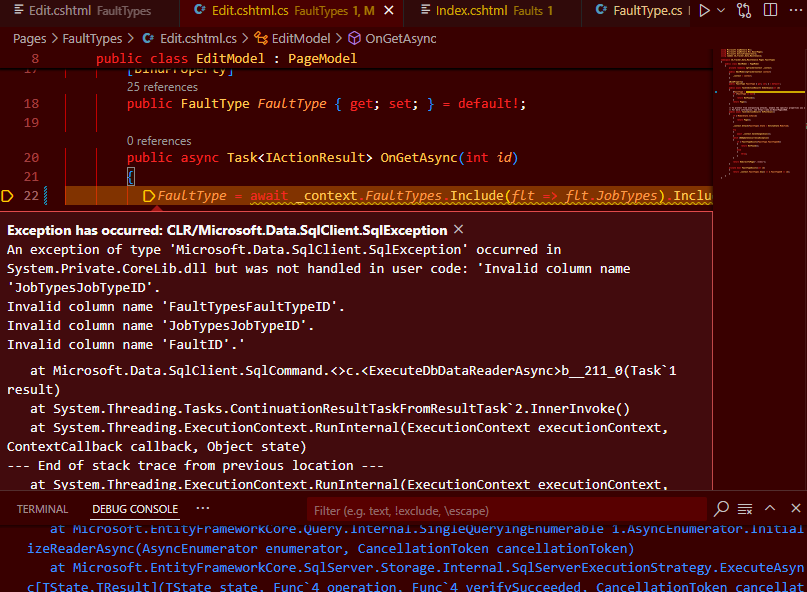The height and width of the screenshot is (592, 807).
Task: Click line number 20 in the gutter
Action: (31, 158)
